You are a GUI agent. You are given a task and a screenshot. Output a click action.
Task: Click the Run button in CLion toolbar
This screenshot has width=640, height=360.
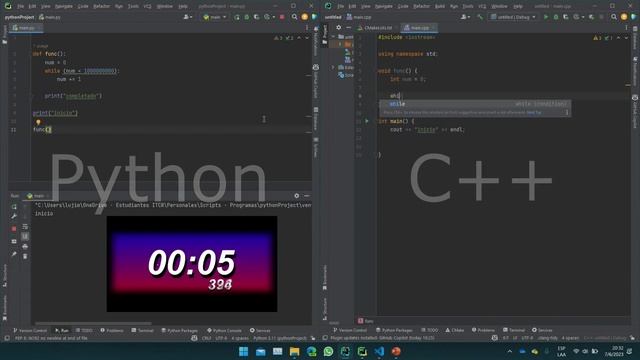[546, 17]
